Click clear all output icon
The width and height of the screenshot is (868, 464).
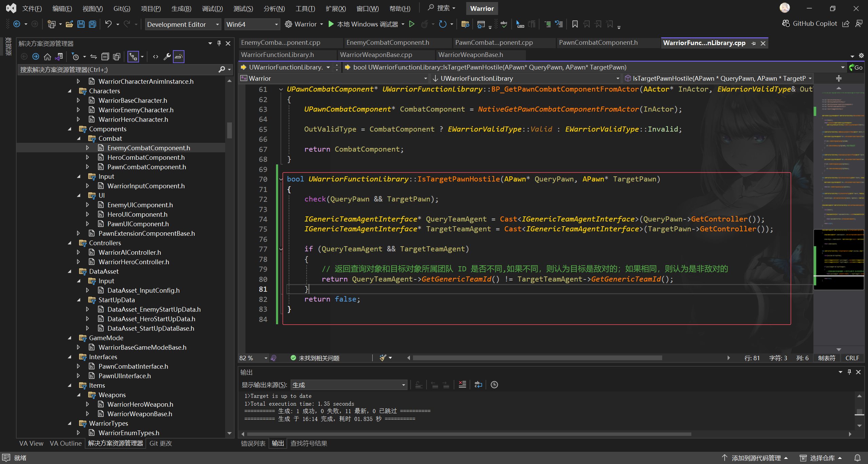(x=462, y=385)
